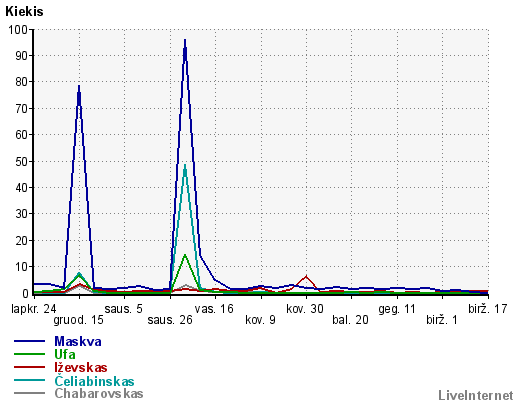Click the saus. 26 date axis label
This screenshot has height=405, width=520.
pyautogui.click(x=170, y=320)
